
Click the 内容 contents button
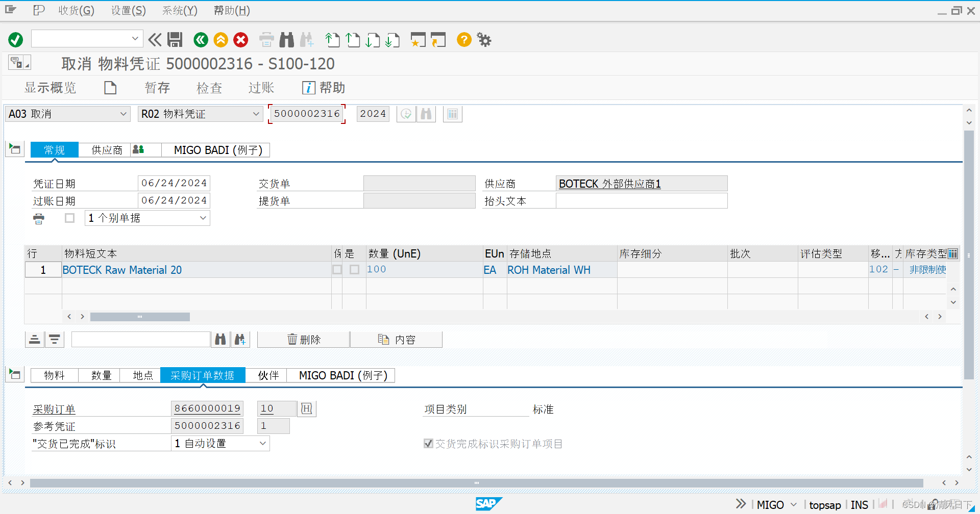pyautogui.click(x=397, y=340)
